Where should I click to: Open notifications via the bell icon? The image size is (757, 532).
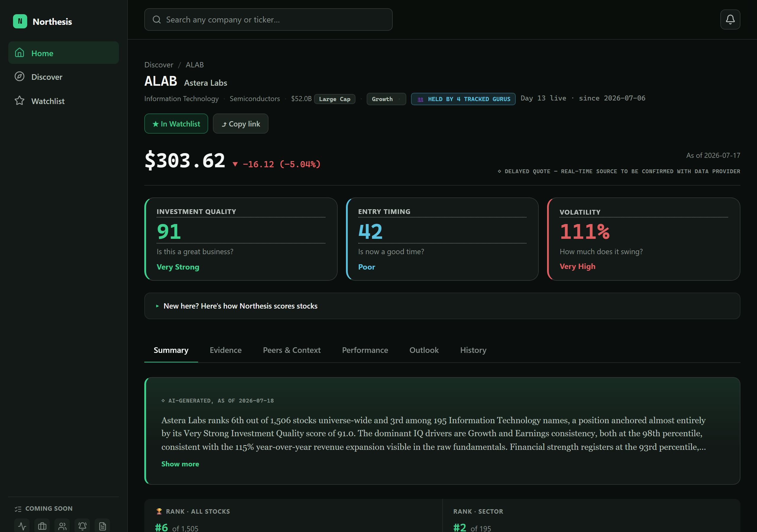pyautogui.click(x=730, y=20)
